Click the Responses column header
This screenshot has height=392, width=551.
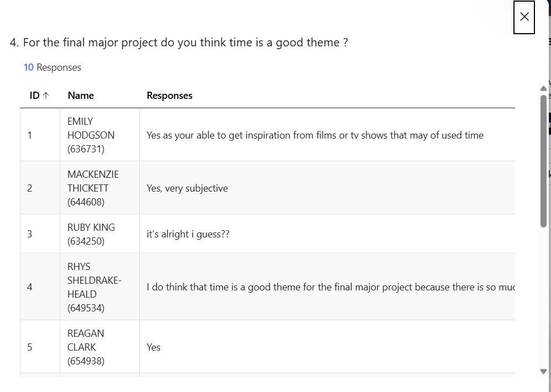click(x=169, y=96)
